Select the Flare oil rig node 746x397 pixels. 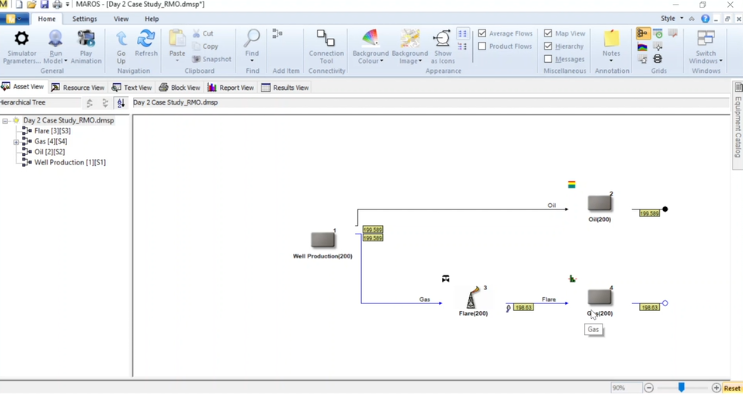click(472, 298)
